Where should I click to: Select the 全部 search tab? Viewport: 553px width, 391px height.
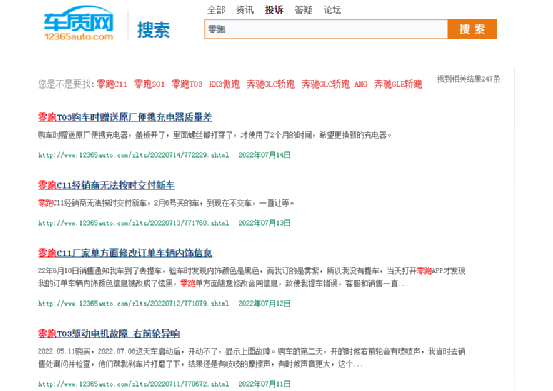click(216, 10)
